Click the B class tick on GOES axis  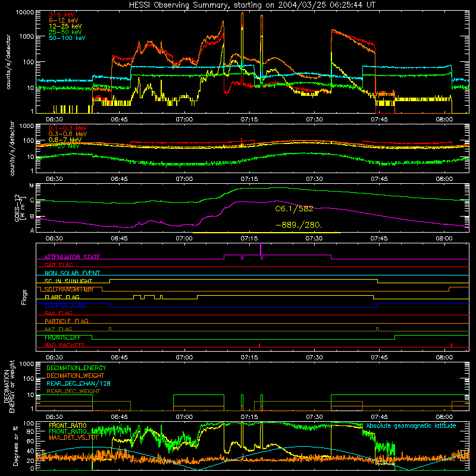(32, 217)
